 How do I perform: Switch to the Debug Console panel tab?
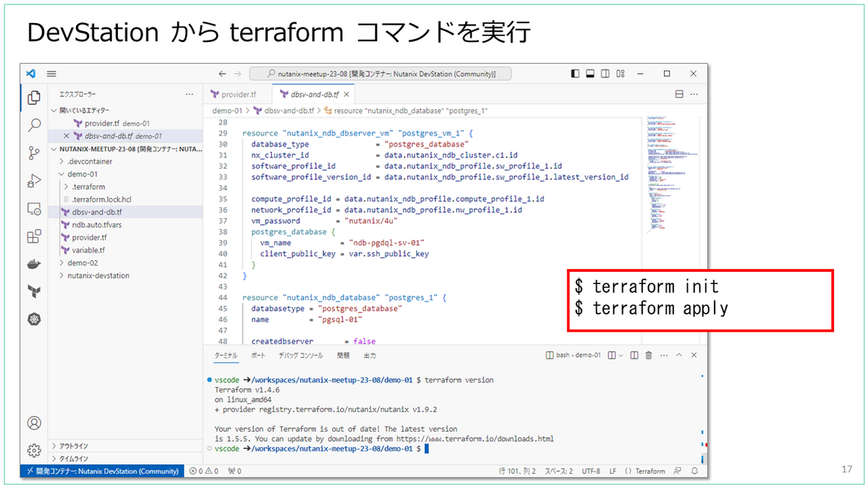pyautogui.click(x=301, y=356)
